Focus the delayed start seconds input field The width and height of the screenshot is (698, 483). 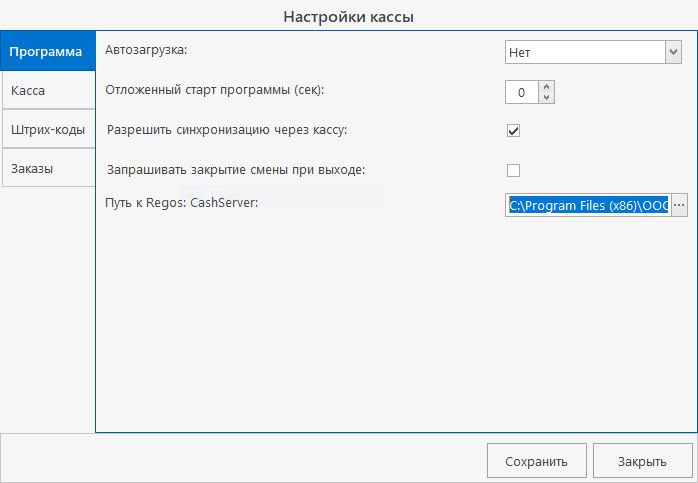(x=521, y=92)
